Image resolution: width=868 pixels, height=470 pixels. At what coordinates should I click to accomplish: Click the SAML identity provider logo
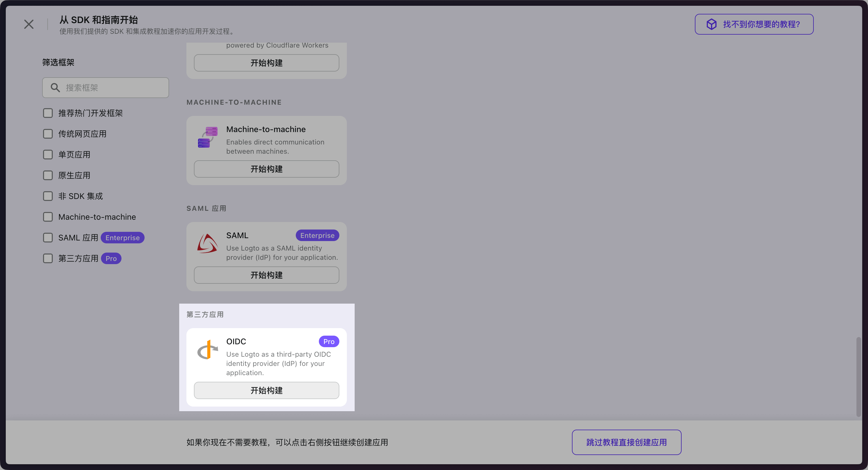[207, 244]
